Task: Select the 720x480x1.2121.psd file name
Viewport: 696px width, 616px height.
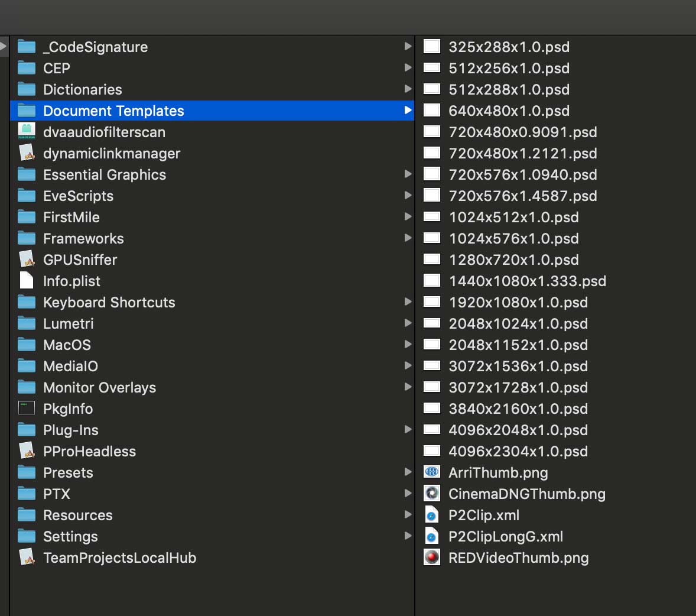Action: 523,154
